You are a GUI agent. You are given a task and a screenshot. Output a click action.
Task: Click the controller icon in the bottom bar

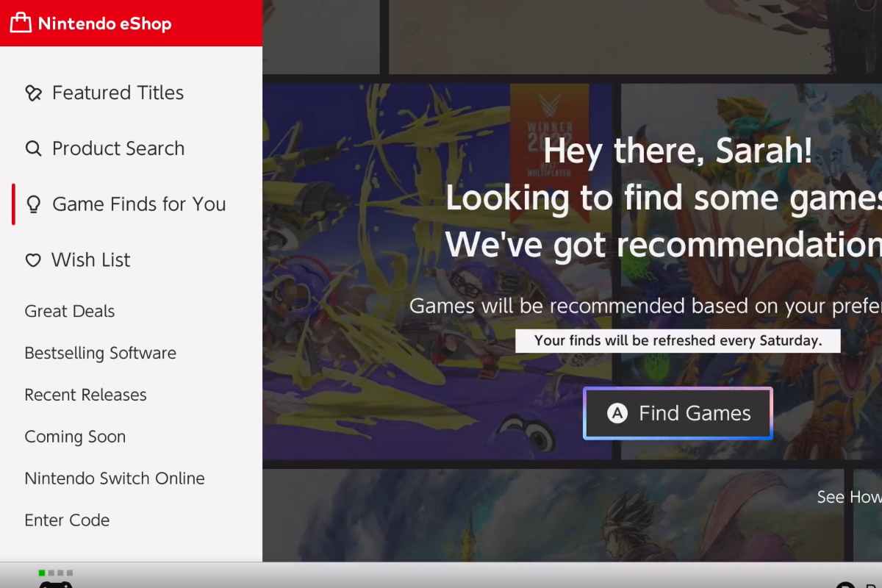click(55, 584)
